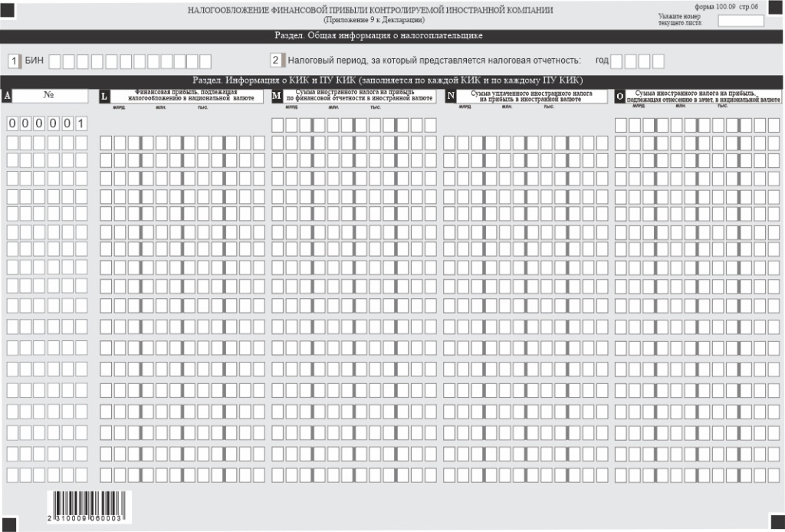Click the black column N marker
Screen dimensions: 785x532
pyautogui.click(x=451, y=96)
